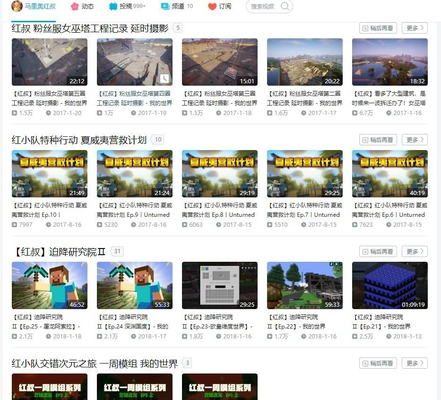This screenshot has width=441, height=400.
Task: Click the 马里奥红叔 profile avatar
Action: (x=17, y=6)
